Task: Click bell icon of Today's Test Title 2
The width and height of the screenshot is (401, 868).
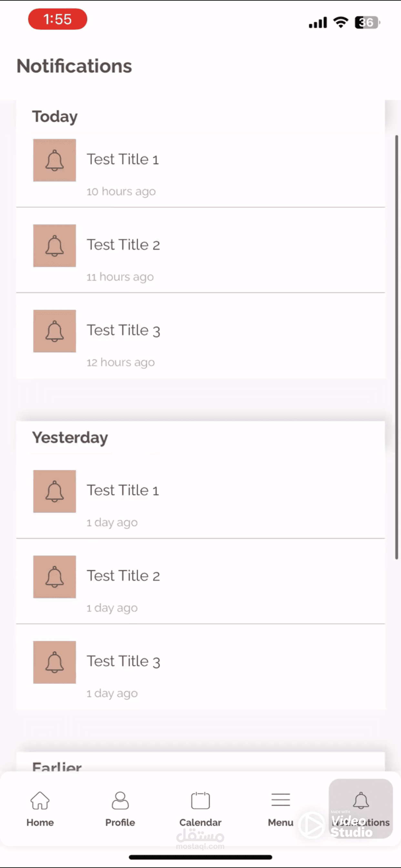Action: click(x=55, y=246)
